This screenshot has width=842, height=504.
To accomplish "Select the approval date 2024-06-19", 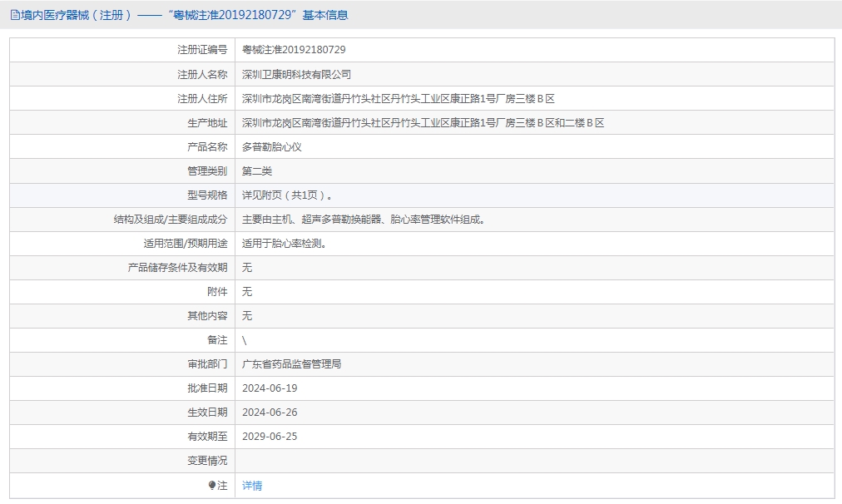I will [270, 388].
